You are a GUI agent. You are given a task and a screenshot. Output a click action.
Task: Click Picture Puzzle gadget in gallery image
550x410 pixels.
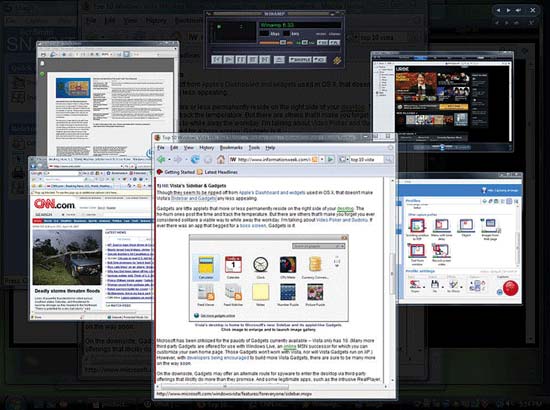(x=315, y=295)
